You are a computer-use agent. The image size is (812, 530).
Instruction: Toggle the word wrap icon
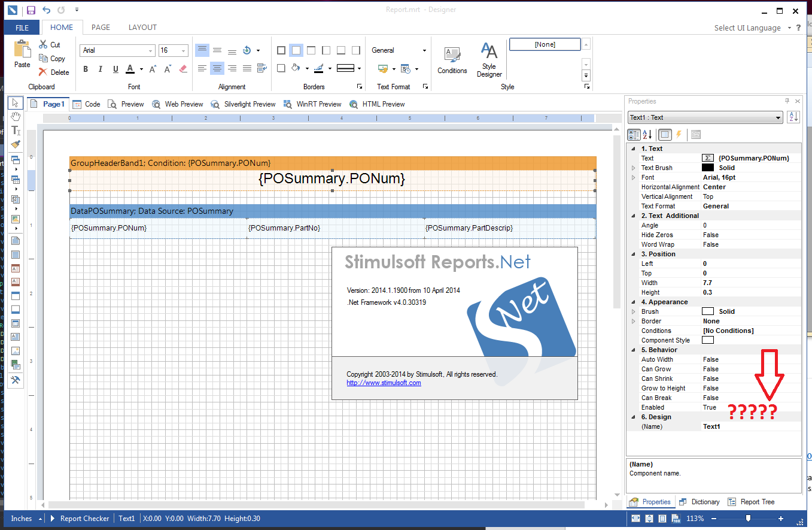tap(261, 69)
